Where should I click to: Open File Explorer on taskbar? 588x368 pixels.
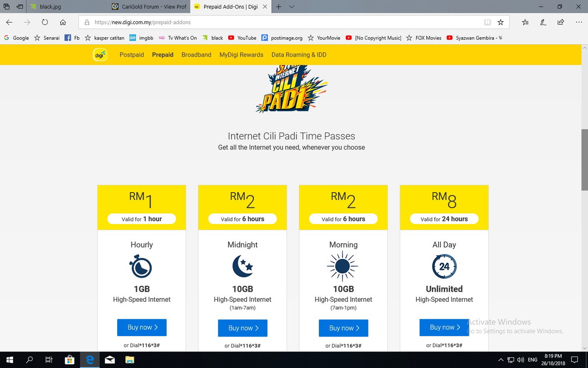coord(130,360)
